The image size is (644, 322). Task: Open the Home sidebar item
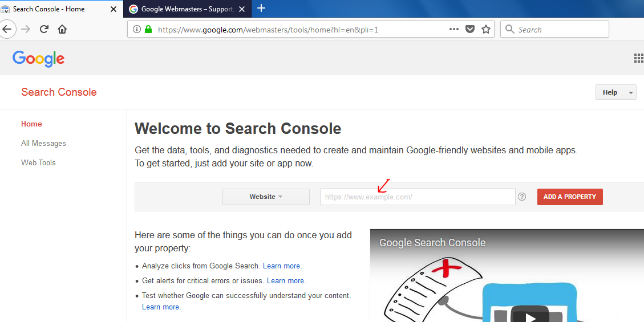(x=31, y=124)
